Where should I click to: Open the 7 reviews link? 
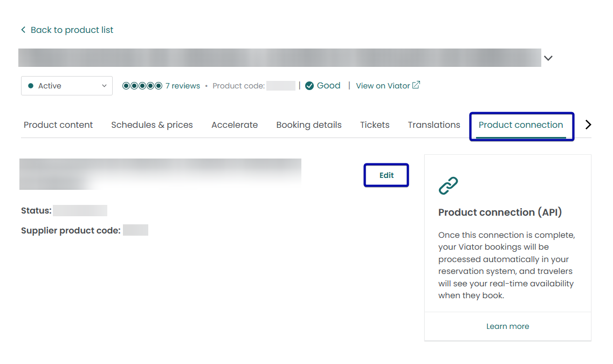coord(183,86)
